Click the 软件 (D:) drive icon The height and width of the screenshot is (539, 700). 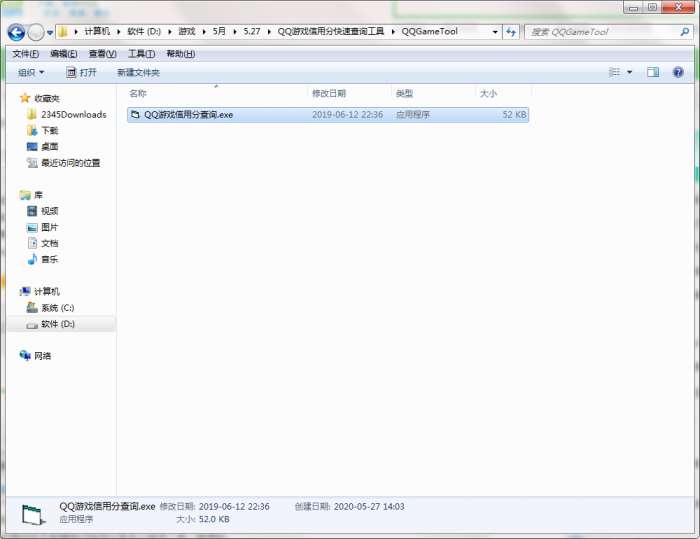[32, 325]
